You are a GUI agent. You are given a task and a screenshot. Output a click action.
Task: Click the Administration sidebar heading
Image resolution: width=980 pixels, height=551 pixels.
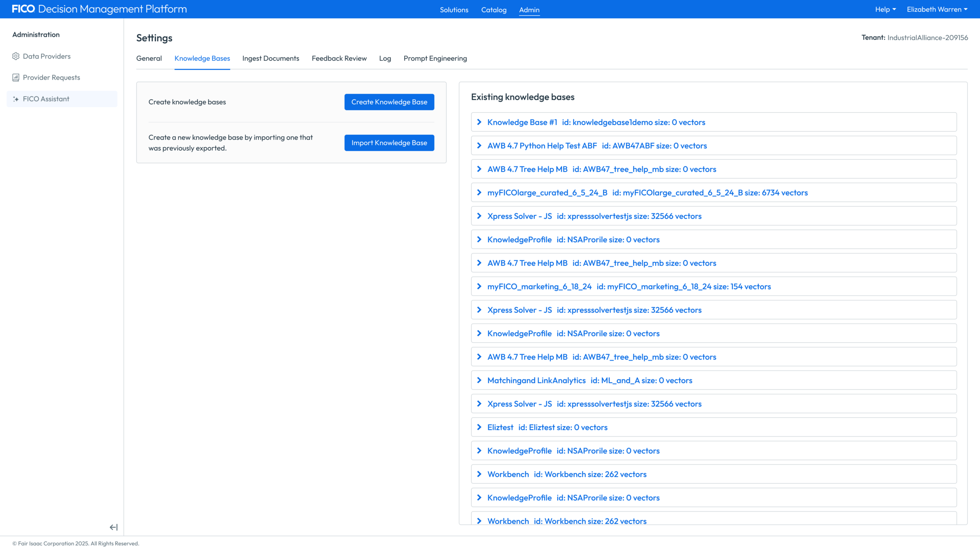36,34
